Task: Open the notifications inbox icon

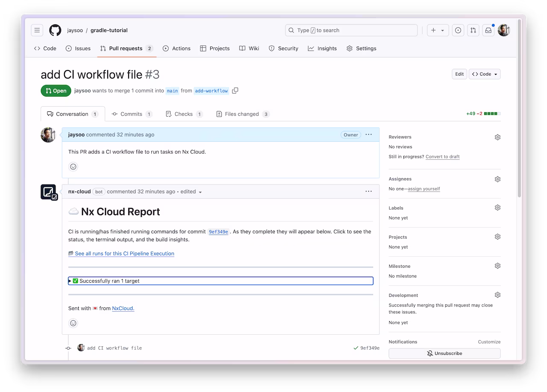Action: click(x=488, y=30)
